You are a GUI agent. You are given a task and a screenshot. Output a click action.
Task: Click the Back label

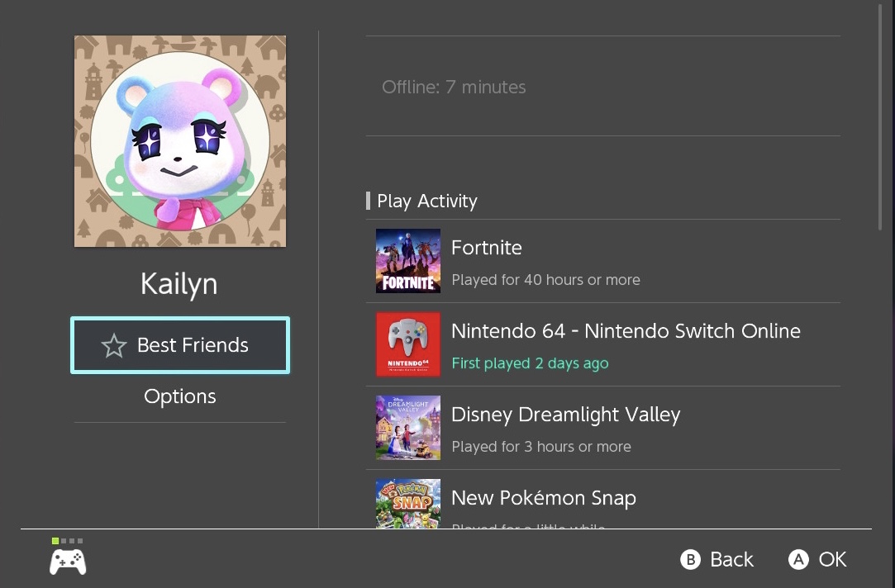coord(731,559)
